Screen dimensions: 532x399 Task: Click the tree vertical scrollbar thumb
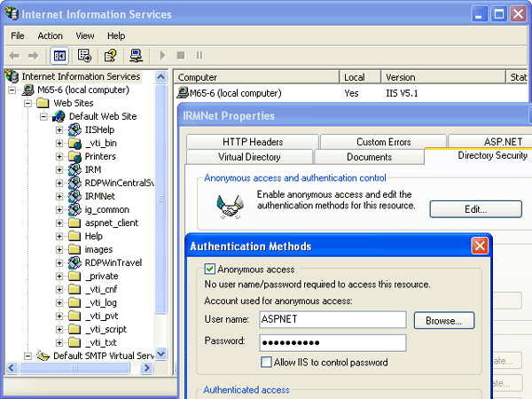160,199
